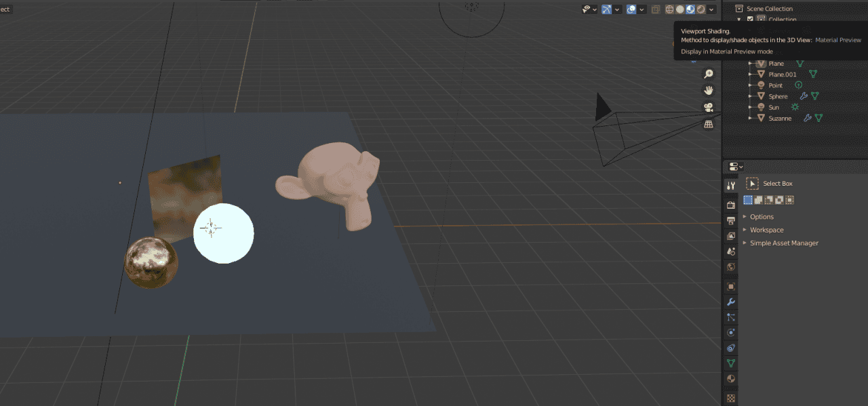This screenshot has width=868, height=406.
Task: Click the viewport zoom magnifier icon
Action: pos(708,73)
